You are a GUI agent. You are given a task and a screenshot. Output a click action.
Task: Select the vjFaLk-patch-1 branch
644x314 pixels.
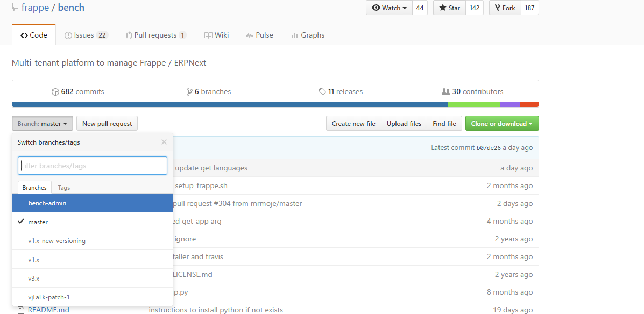pyautogui.click(x=93, y=297)
